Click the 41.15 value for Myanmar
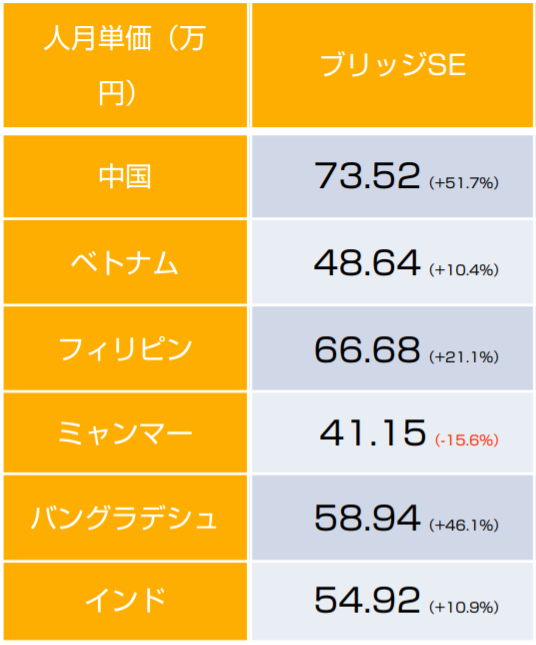 [373, 433]
